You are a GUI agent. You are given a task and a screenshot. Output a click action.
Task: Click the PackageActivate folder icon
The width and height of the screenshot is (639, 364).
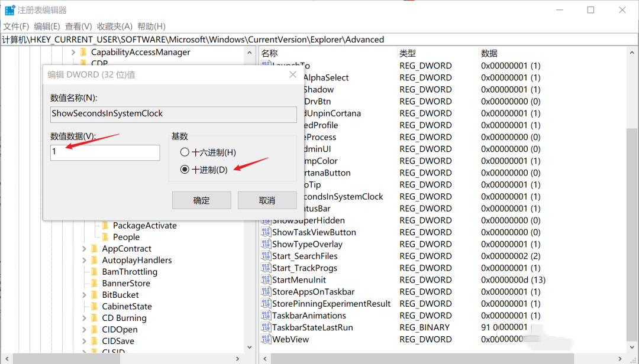point(105,226)
